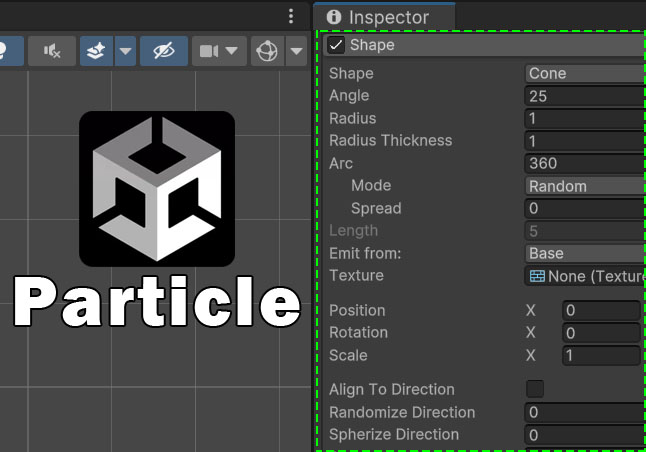Enable the Align To Direction checkbox
Viewport: 646px width, 452px height.
tap(535, 389)
